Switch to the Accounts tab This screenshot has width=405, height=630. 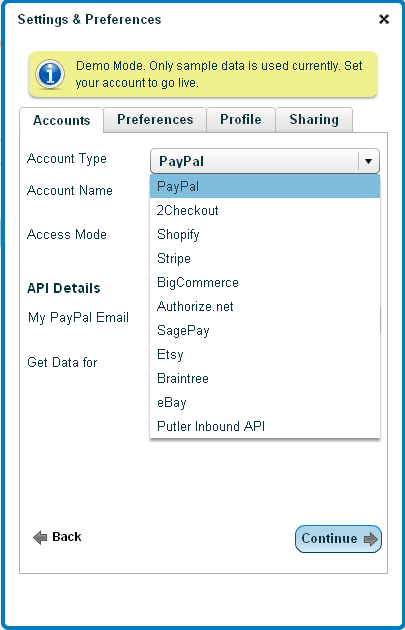[x=61, y=120]
